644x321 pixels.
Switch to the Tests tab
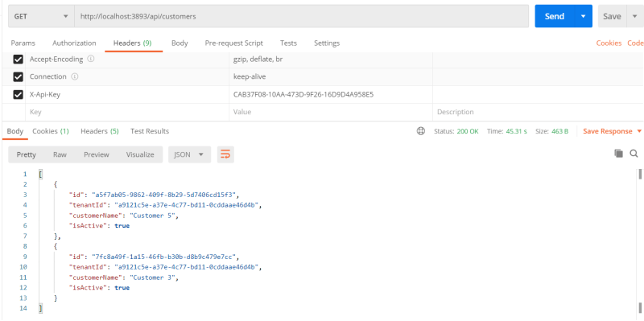(x=288, y=43)
